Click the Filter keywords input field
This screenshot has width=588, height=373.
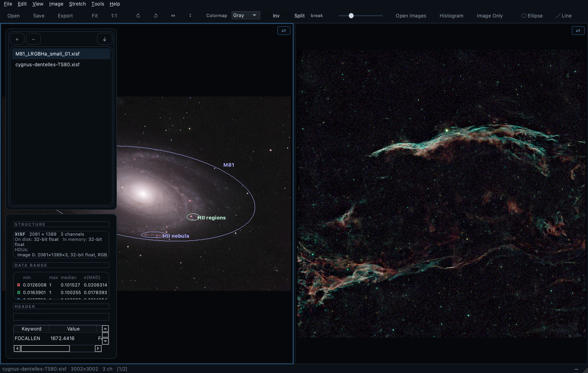click(x=61, y=317)
